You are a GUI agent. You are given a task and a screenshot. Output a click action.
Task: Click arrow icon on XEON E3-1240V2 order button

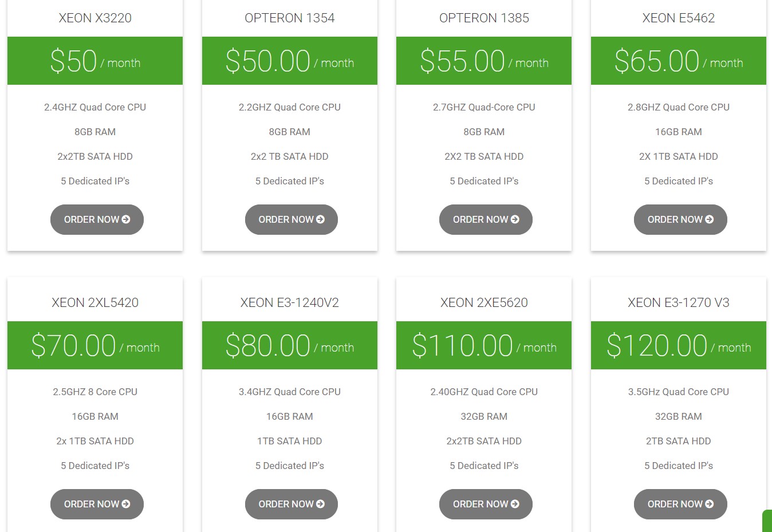320,504
